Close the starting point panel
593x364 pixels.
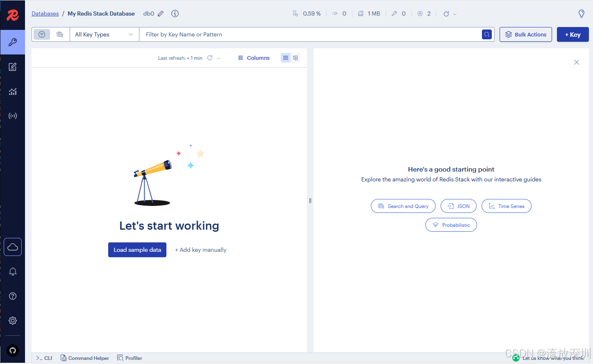point(577,62)
